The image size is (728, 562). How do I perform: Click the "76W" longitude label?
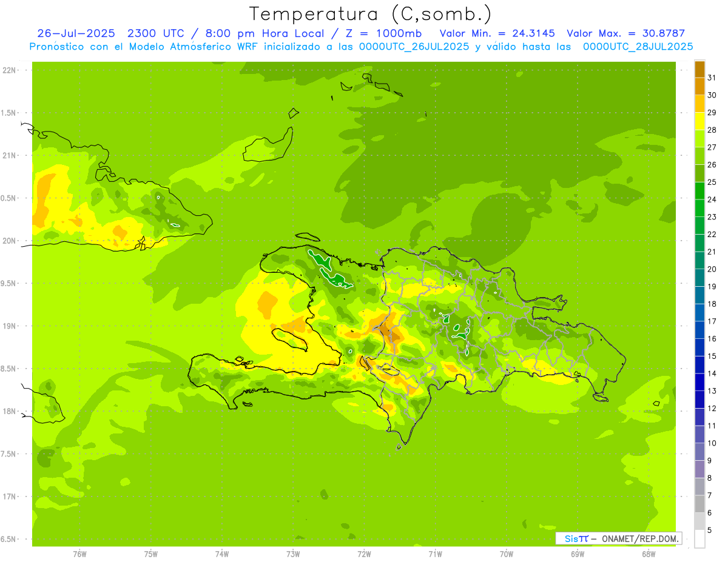click(x=79, y=554)
